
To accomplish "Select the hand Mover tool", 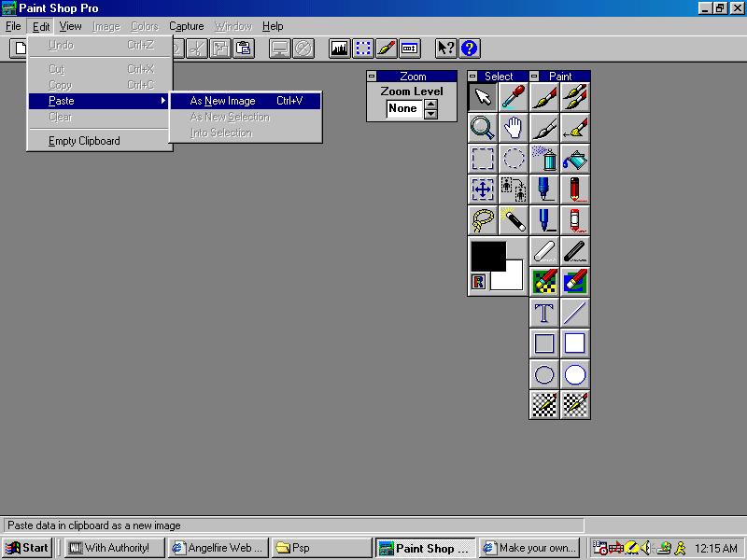I will pyautogui.click(x=514, y=128).
